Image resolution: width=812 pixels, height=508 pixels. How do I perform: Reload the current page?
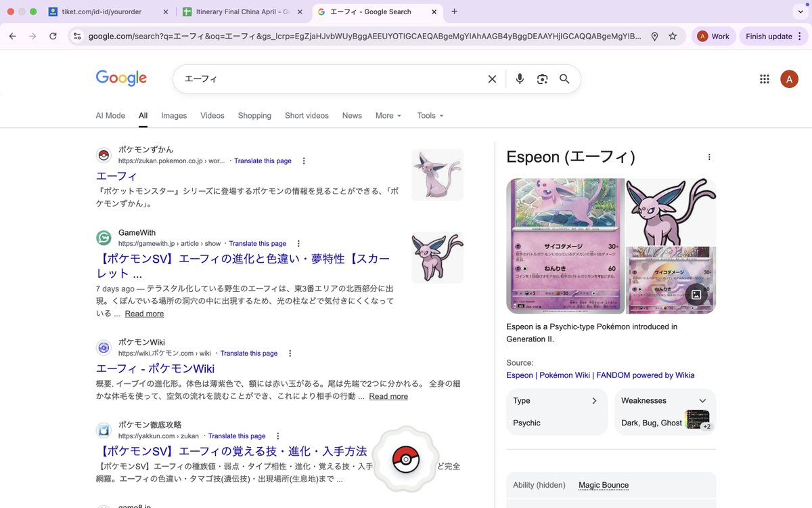click(53, 37)
